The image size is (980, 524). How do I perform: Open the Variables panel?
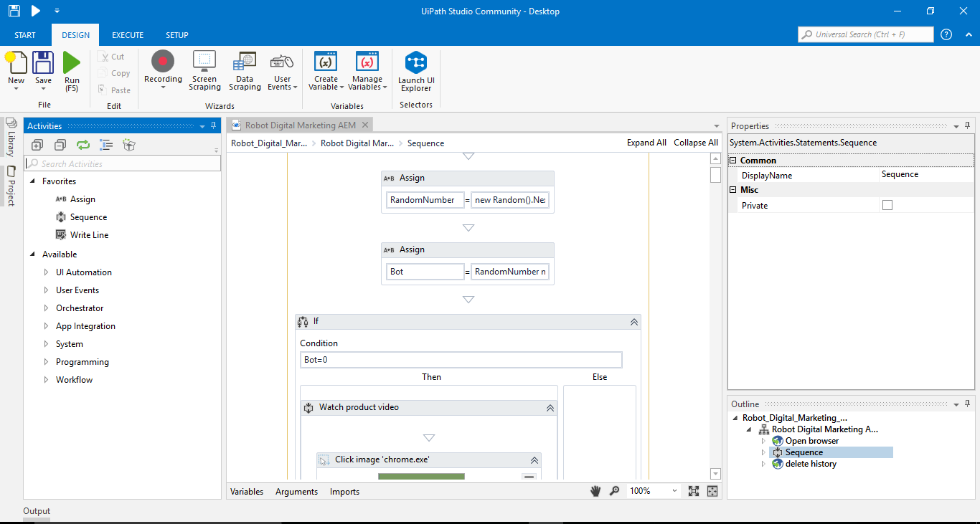[247, 492]
